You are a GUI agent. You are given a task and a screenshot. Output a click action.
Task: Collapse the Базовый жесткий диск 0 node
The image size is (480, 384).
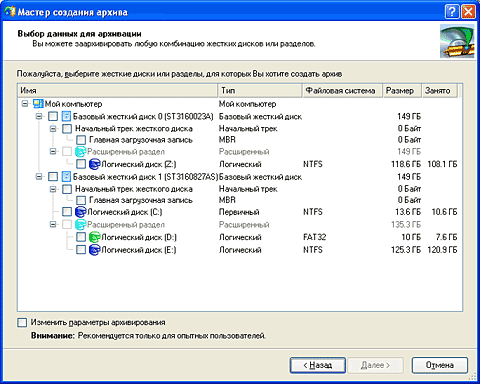pos(39,116)
